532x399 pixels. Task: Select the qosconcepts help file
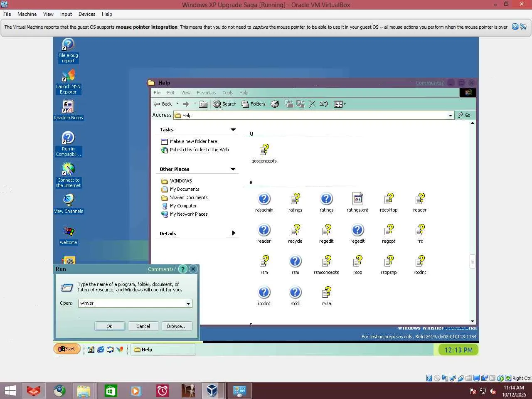pos(264,153)
